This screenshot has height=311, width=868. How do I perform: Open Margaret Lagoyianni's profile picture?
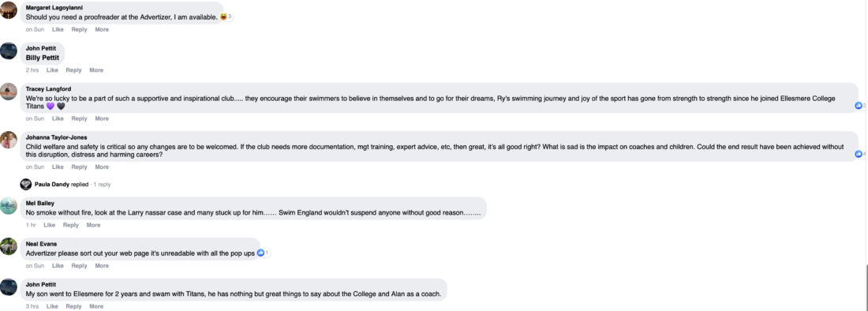pos(9,10)
